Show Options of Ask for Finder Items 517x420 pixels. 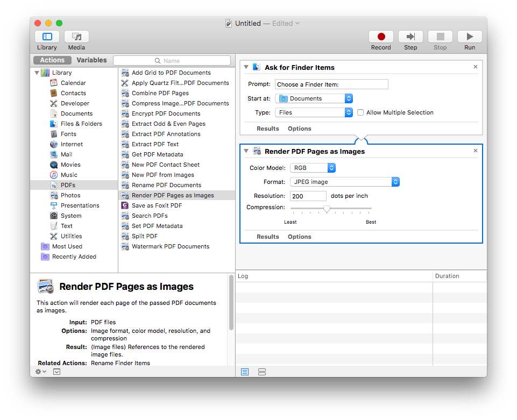point(299,129)
